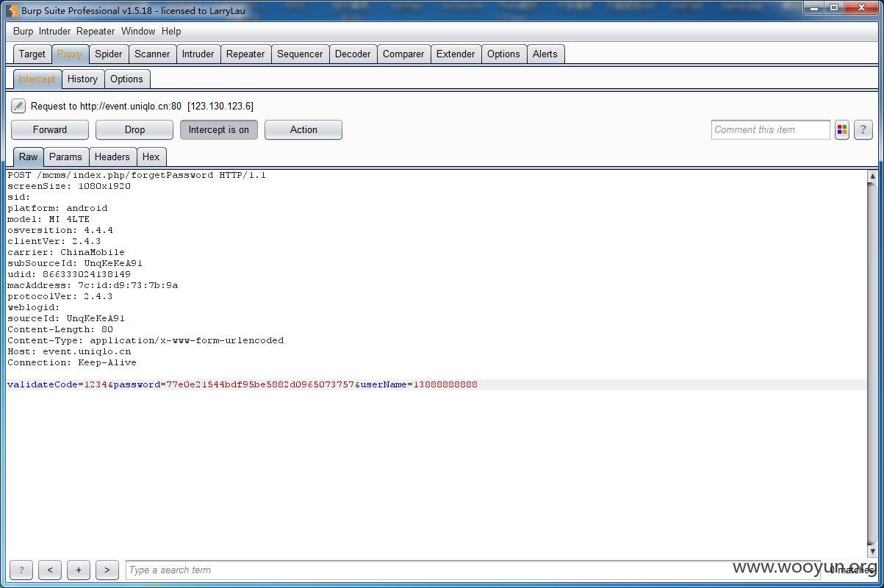Screen dimensions: 884x588
Task: Switch to the Intruder tool tab
Action: pyautogui.click(x=198, y=54)
